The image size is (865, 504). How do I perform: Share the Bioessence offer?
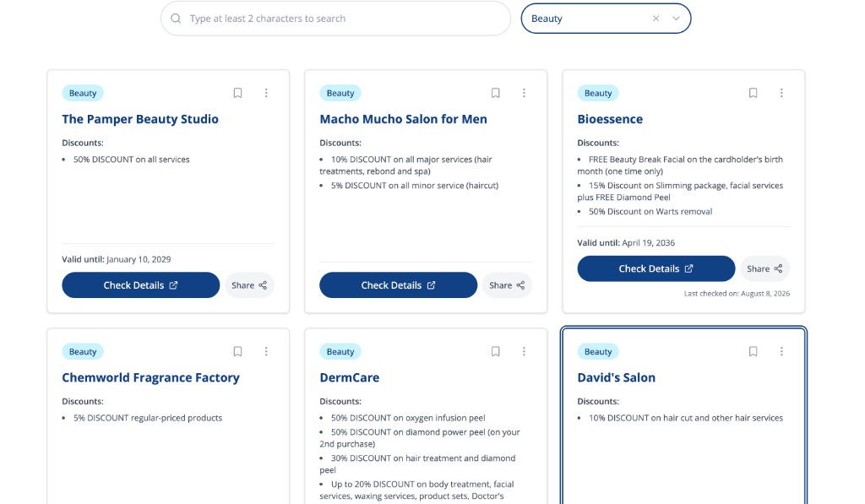764,268
